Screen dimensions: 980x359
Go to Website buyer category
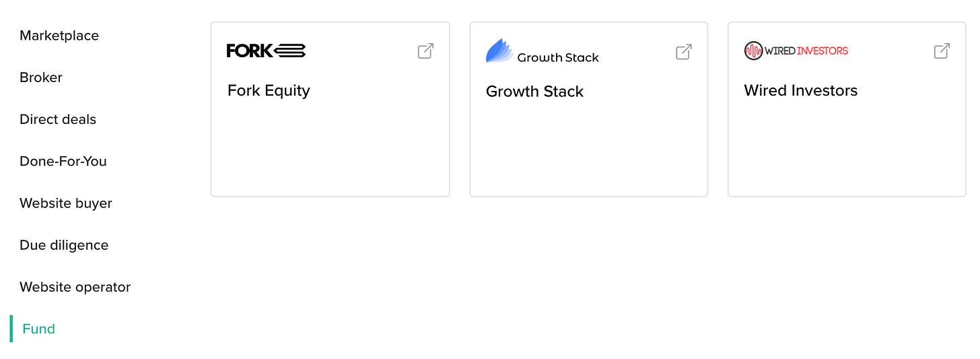click(66, 203)
